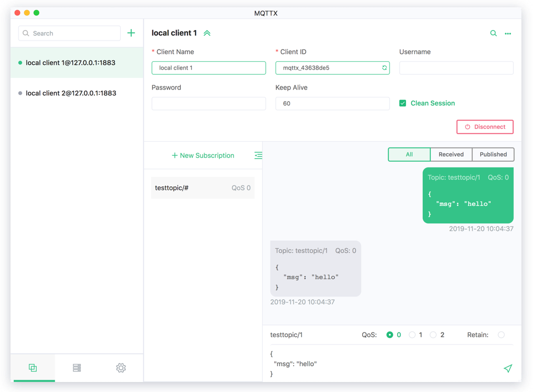This screenshot has width=533, height=392.
Task: Select the testtopic/# subscription
Action: (x=203, y=188)
